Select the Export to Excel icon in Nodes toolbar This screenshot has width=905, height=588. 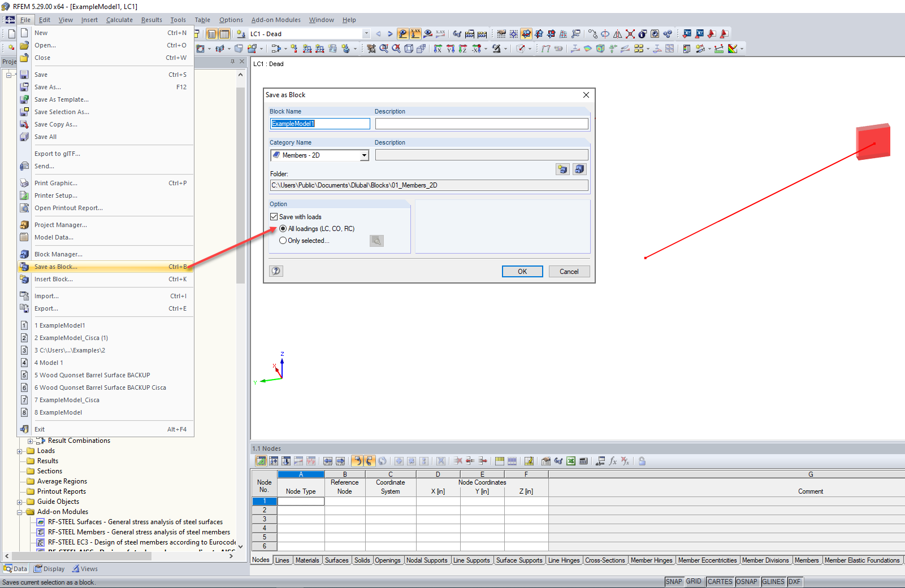point(571,461)
